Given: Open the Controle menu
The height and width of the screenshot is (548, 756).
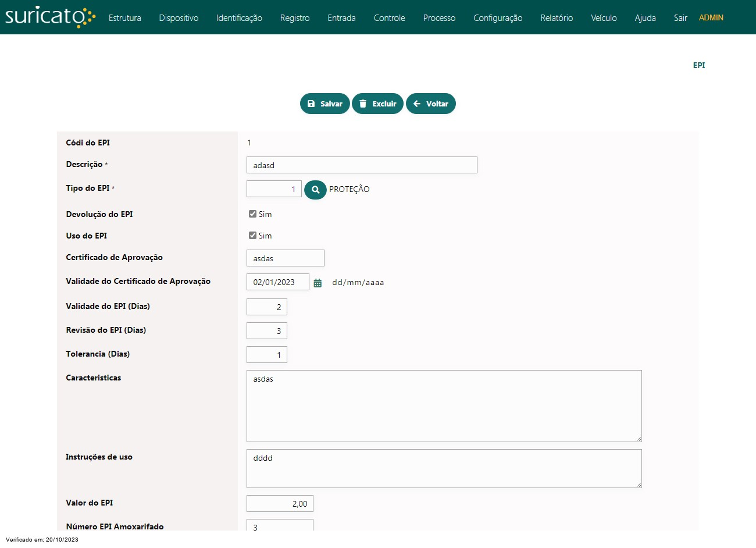Looking at the screenshot, I should [x=389, y=18].
